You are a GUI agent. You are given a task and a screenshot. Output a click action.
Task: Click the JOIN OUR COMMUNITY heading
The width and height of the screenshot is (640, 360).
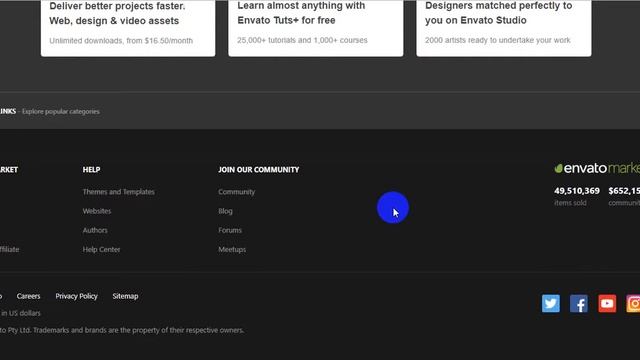258,169
